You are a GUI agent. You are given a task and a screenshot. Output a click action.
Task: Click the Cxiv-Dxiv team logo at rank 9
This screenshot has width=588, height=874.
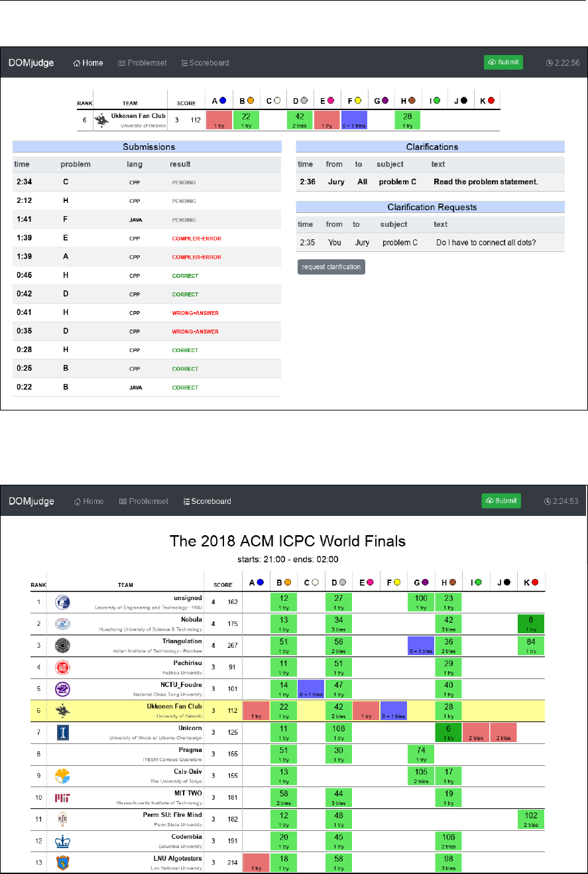pyautogui.click(x=62, y=776)
